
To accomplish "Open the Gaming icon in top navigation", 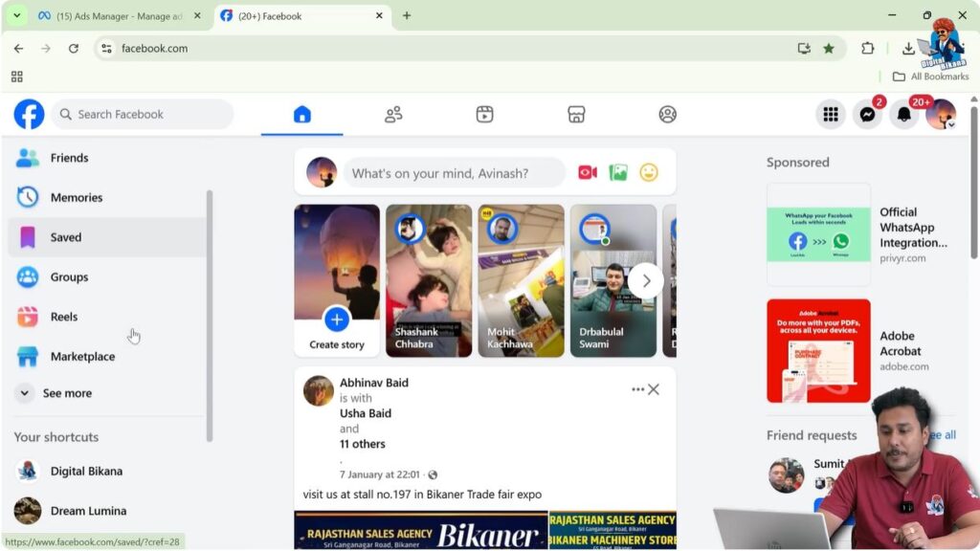I will tap(667, 113).
